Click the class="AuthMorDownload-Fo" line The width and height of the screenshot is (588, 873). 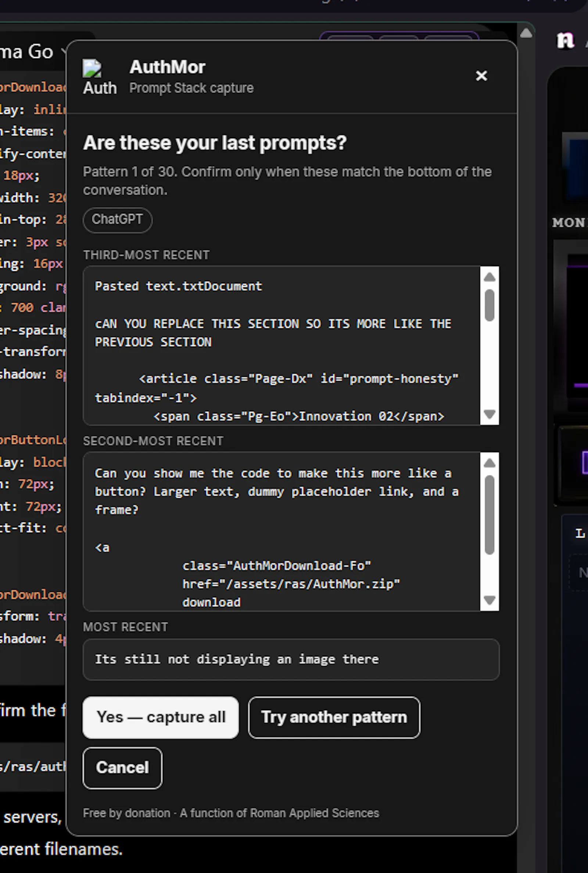point(276,565)
